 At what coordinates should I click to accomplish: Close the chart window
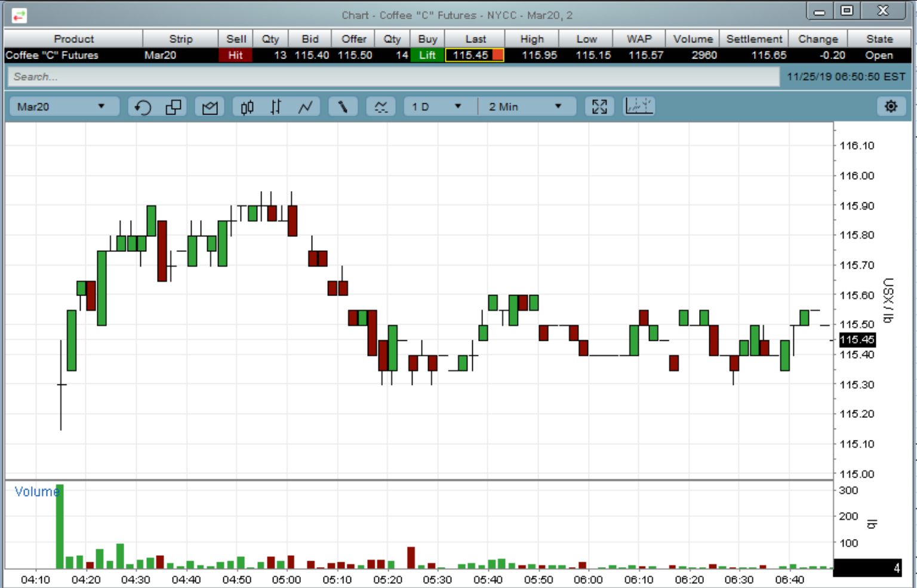(884, 11)
